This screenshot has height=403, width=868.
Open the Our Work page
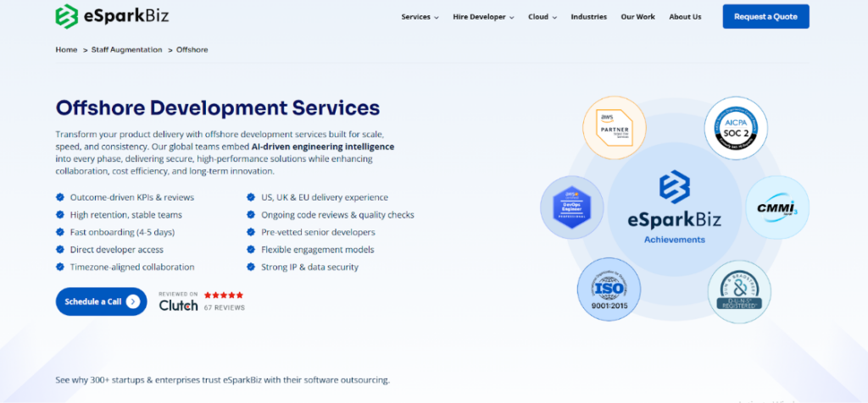637,17
